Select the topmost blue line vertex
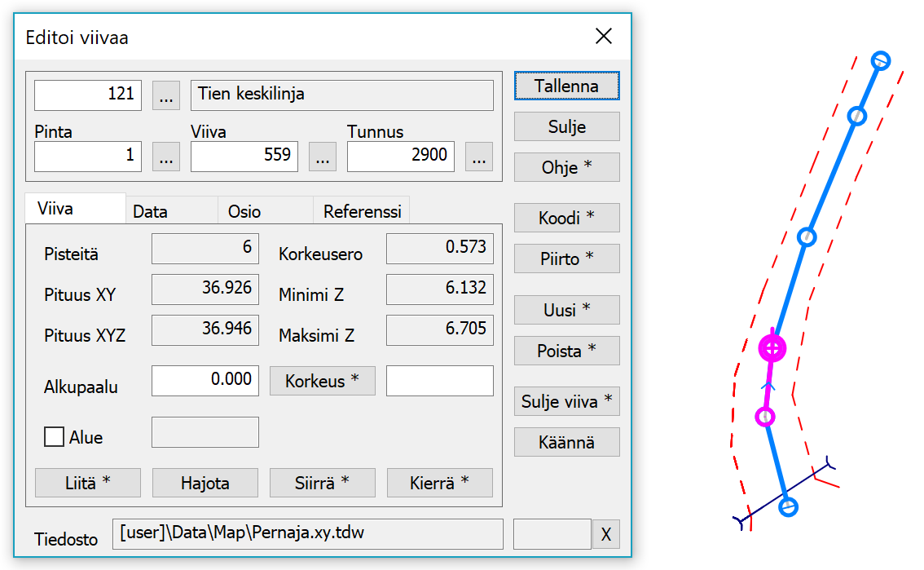Viewport: 924px width, 570px height. [x=880, y=60]
